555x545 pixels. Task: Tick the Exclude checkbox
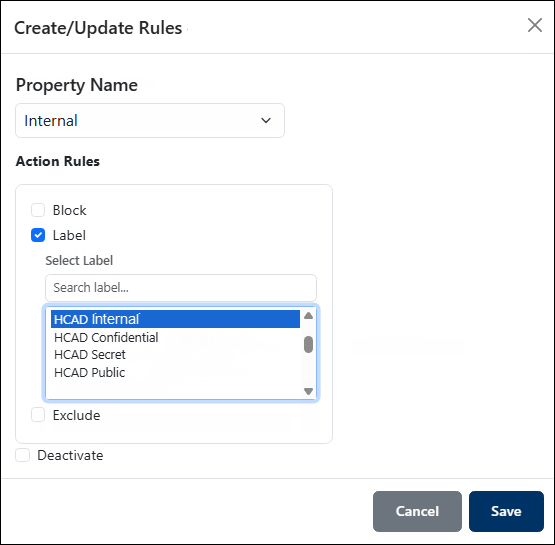coord(38,415)
